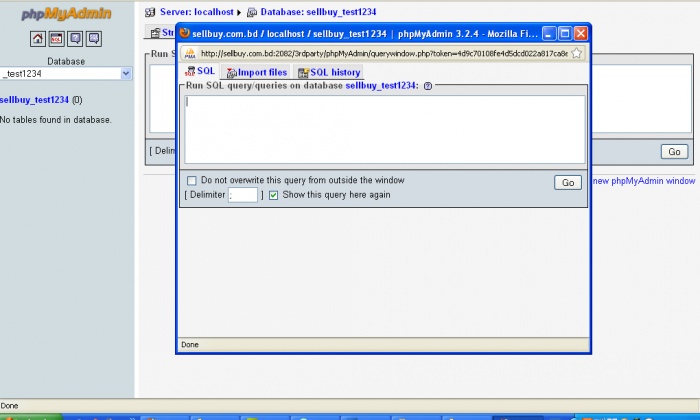Focus the SQL query text area in popup
This screenshot has height=420, width=700.
pos(384,129)
